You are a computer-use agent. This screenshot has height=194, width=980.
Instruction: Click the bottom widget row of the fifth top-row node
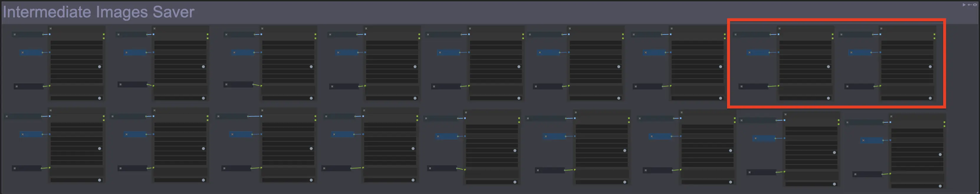click(x=495, y=98)
